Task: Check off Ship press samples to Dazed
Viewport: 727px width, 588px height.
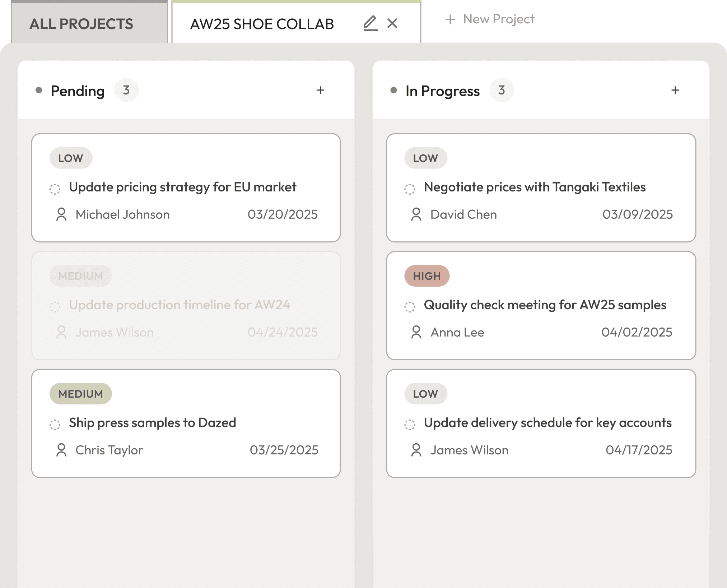Action: pos(55,425)
